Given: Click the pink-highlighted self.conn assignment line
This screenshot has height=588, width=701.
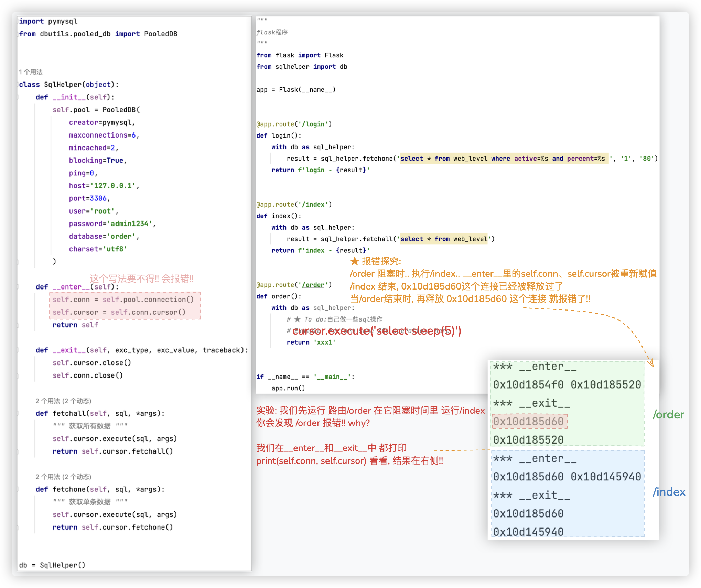Looking at the screenshot, I should tap(123, 300).
